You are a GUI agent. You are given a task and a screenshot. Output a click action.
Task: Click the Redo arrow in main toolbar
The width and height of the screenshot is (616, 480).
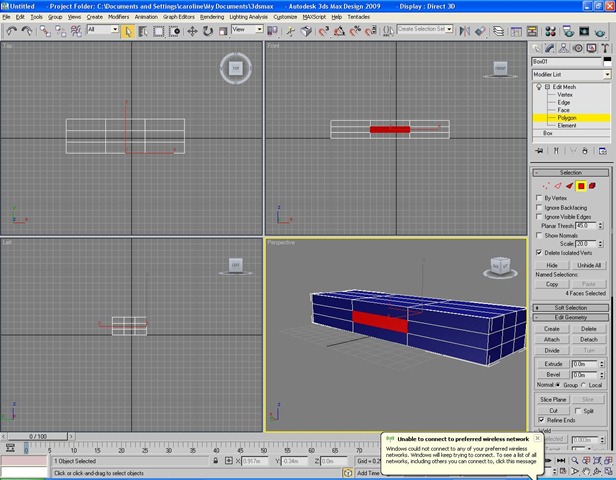27,31
